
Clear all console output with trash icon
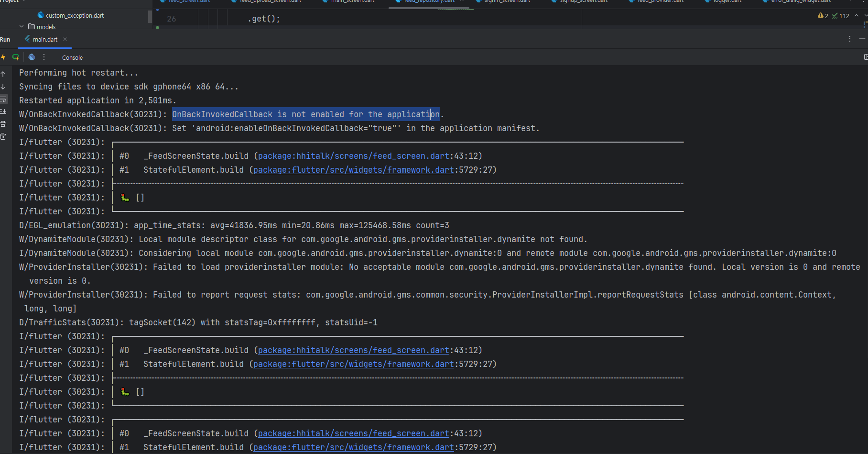click(x=3, y=136)
